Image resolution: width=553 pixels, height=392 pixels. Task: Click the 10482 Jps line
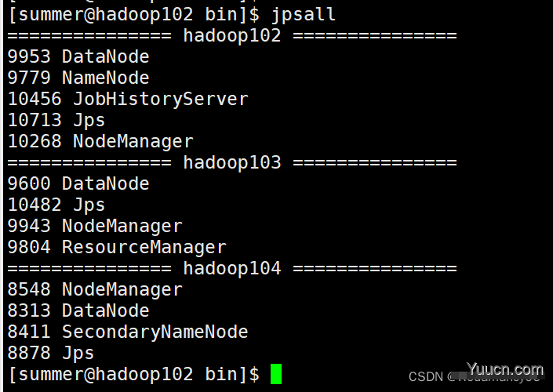[x=56, y=205]
